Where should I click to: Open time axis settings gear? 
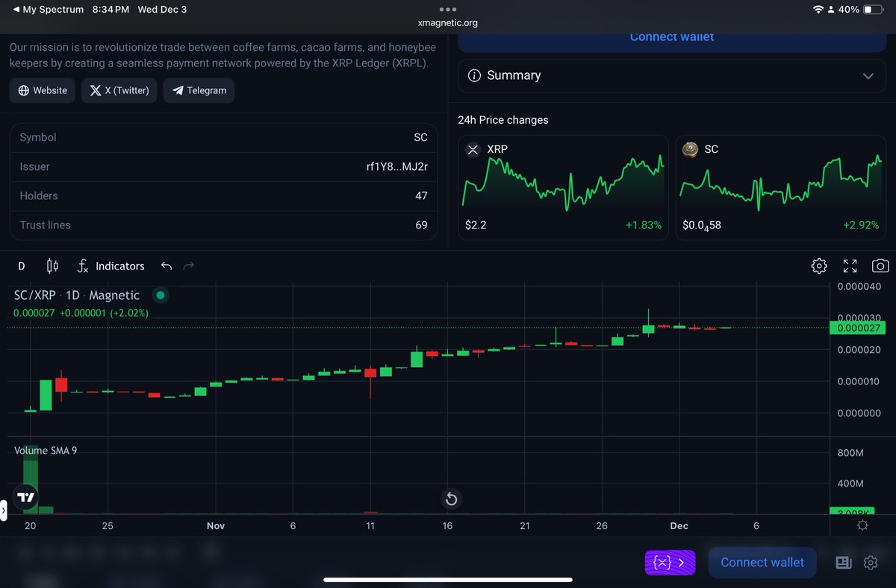tap(862, 526)
